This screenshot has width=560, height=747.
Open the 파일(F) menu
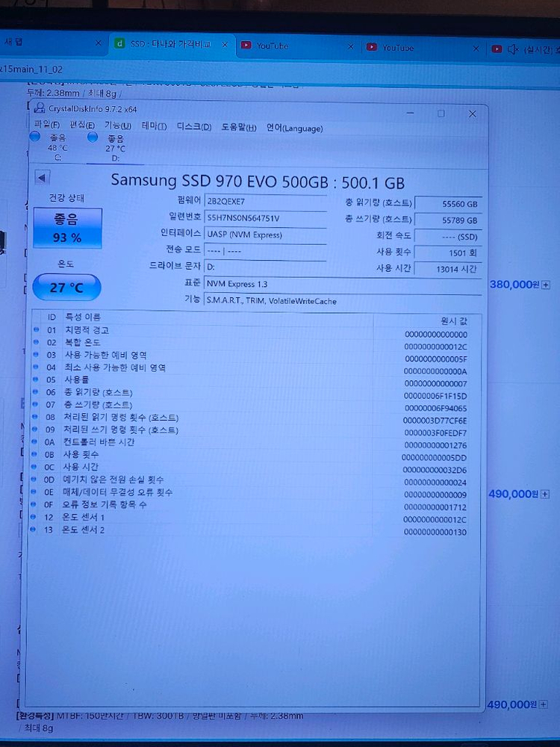click(x=47, y=124)
